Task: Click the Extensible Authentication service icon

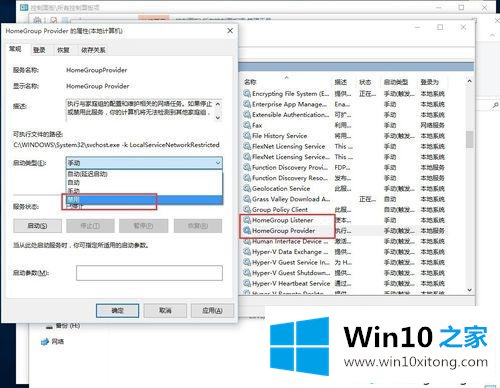Action: [x=247, y=115]
